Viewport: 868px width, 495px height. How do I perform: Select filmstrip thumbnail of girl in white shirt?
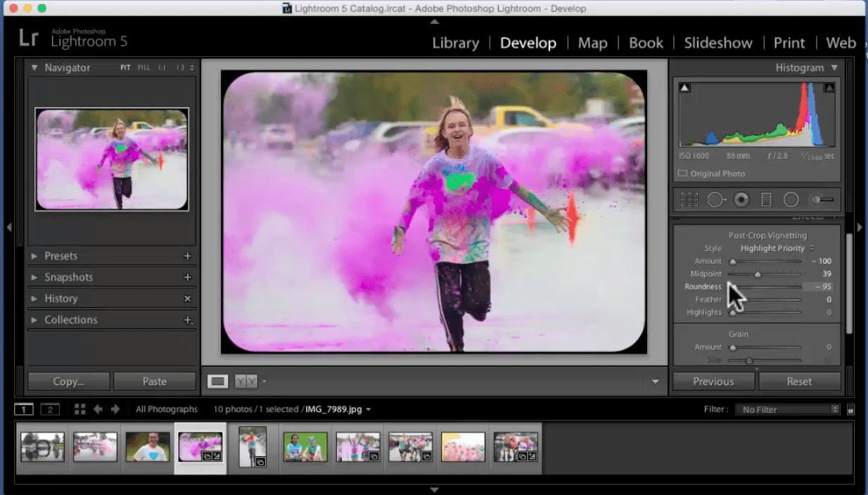(x=148, y=446)
